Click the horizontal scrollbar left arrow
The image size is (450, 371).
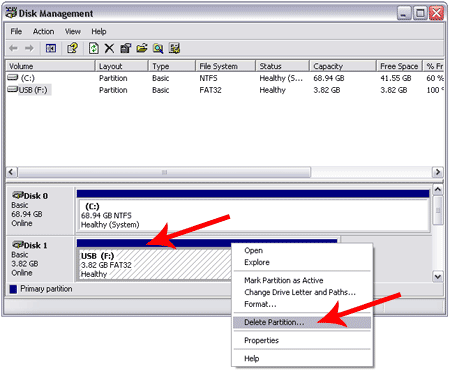tap(11, 172)
